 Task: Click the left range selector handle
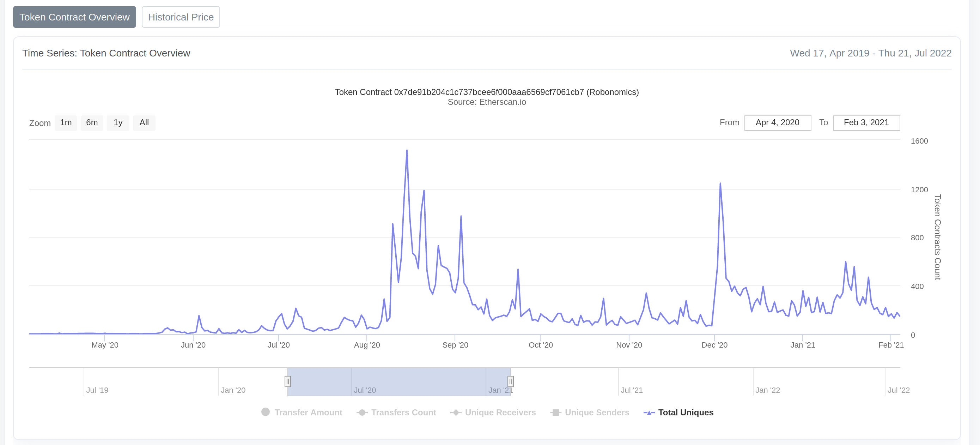[x=288, y=381]
